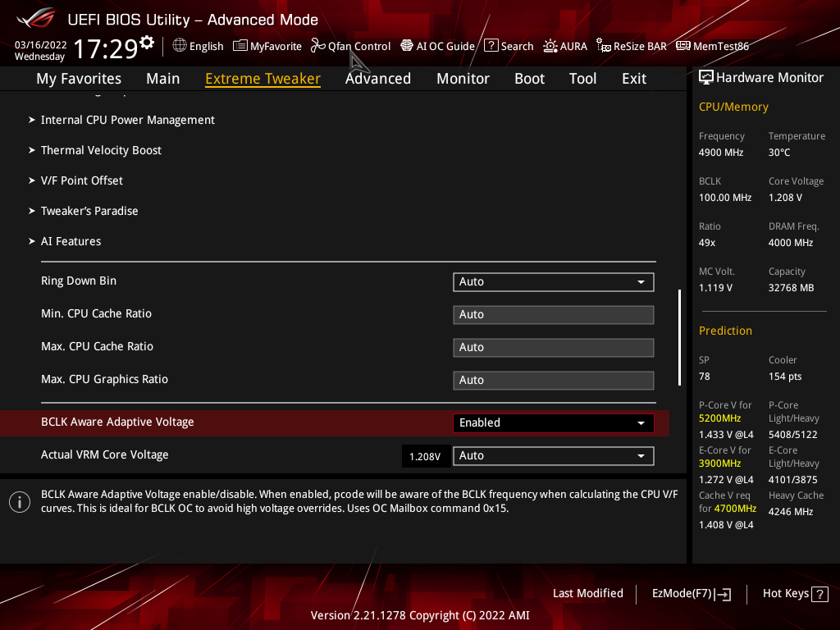Open MyFavorite list icon
The width and height of the screenshot is (840, 630).
pos(240,46)
